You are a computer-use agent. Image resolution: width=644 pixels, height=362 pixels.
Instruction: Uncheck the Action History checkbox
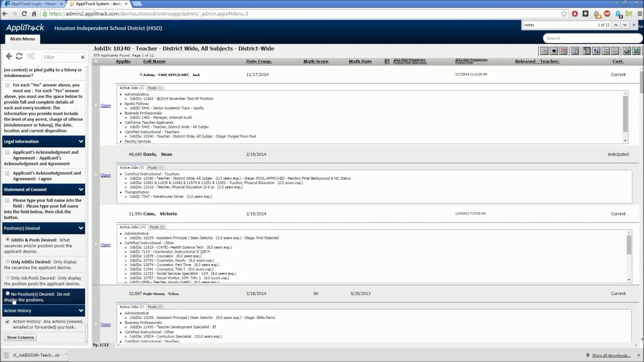click(x=7, y=322)
